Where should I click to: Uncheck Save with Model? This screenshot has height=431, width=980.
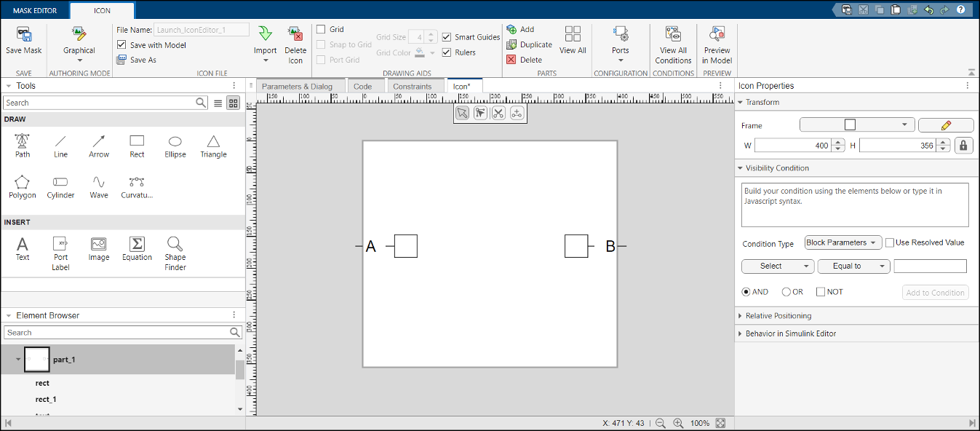(x=121, y=44)
